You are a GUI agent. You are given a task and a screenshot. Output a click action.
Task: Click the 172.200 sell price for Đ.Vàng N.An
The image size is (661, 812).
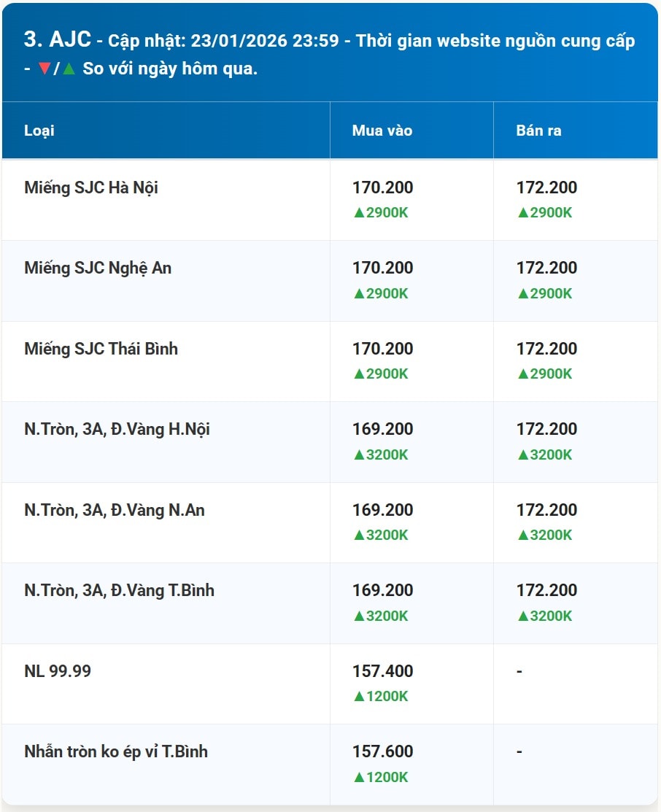click(546, 509)
